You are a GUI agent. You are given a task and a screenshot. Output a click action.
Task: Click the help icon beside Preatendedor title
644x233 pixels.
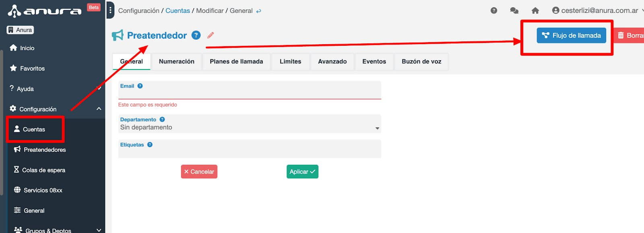196,35
